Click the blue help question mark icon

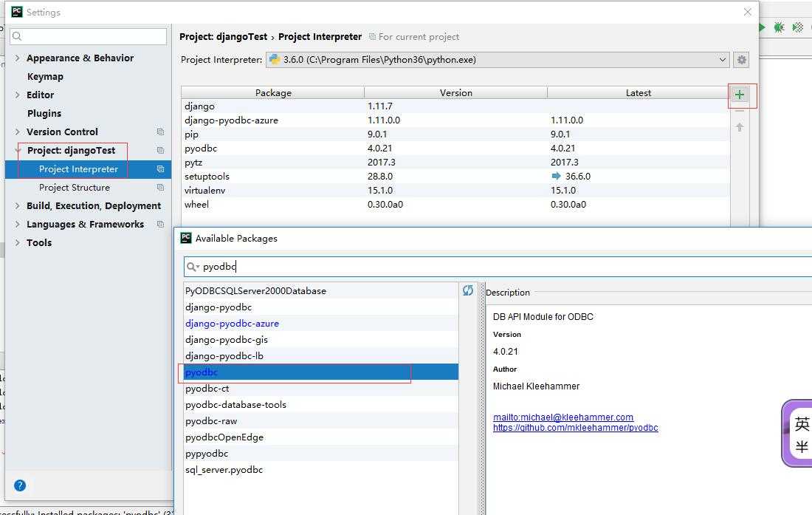click(x=20, y=485)
